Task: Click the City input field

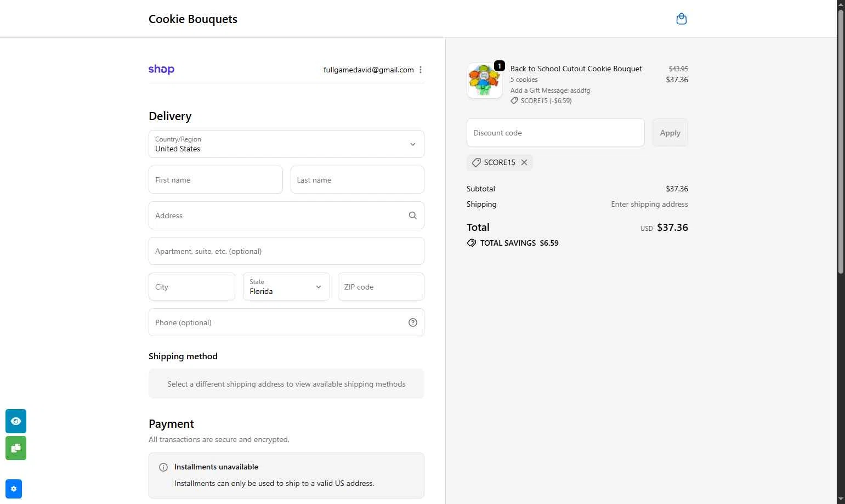Action: pyautogui.click(x=192, y=286)
